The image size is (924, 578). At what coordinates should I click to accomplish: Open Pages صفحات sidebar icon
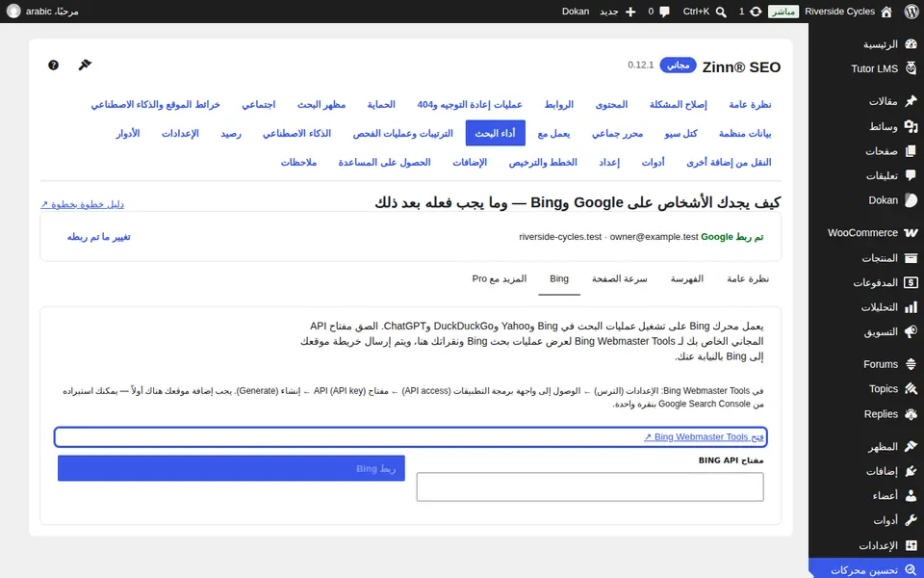(x=911, y=151)
